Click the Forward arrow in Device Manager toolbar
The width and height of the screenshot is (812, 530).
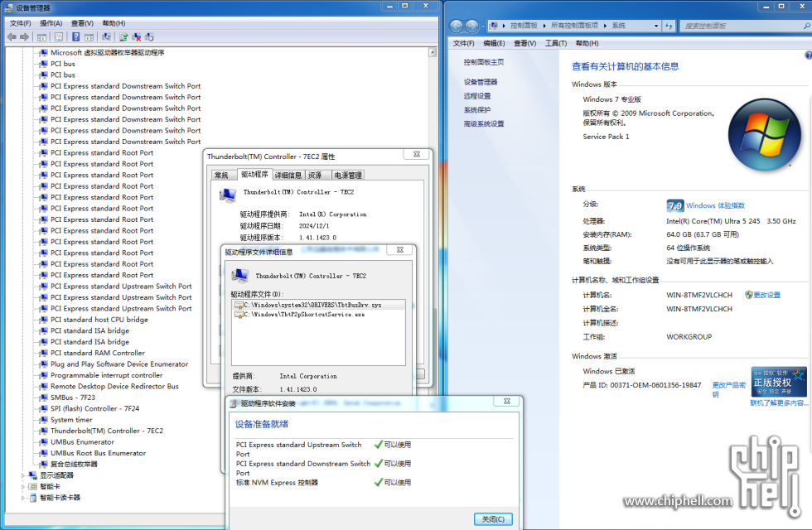24,36
